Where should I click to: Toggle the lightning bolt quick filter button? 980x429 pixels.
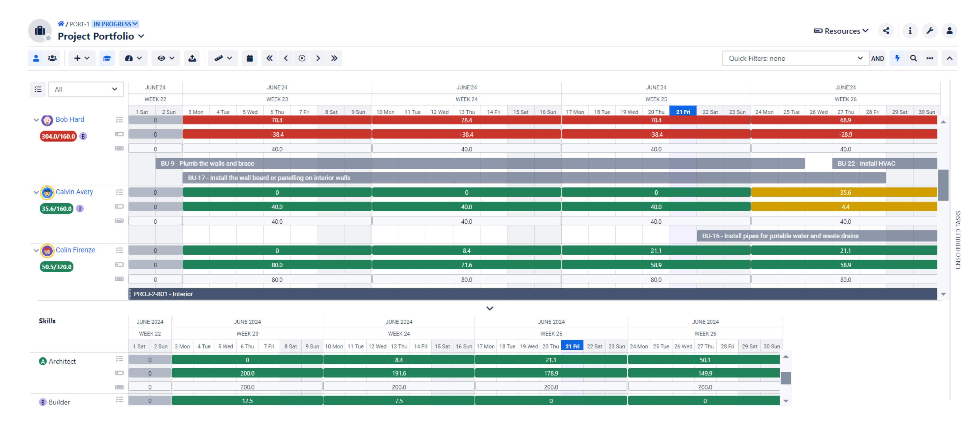point(897,58)
